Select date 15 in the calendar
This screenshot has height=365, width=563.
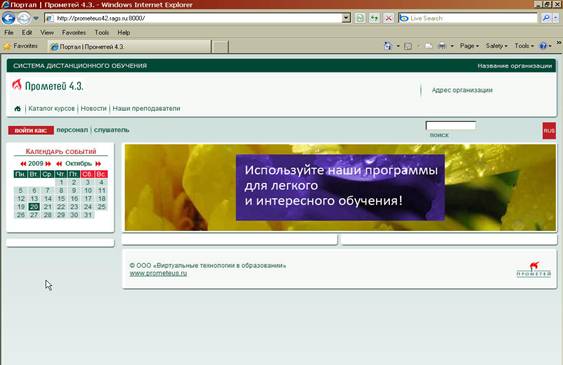point(61,198)
